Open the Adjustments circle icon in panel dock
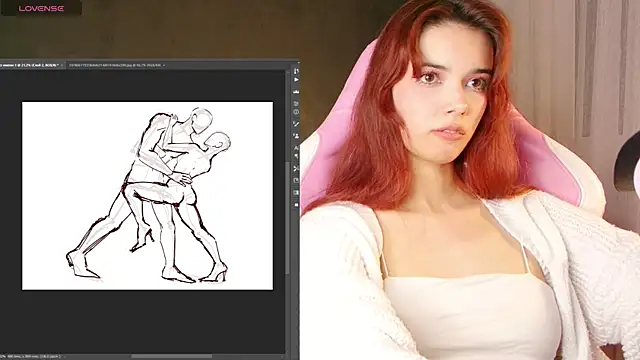 tap(296, 112)
